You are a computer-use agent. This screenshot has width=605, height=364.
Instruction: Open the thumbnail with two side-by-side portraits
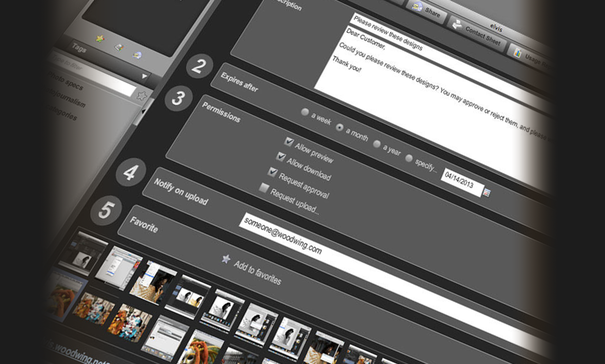click(188, 297)
